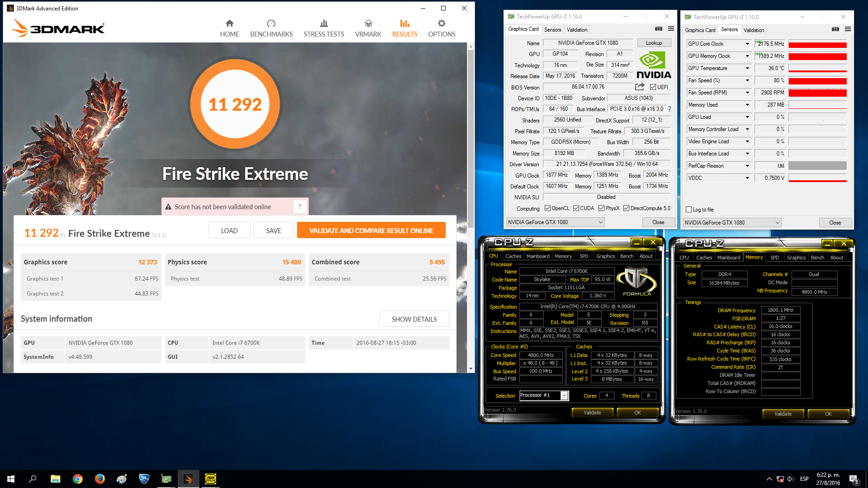Click Close button in right GPU-Z Sensors window

point(835,223)
